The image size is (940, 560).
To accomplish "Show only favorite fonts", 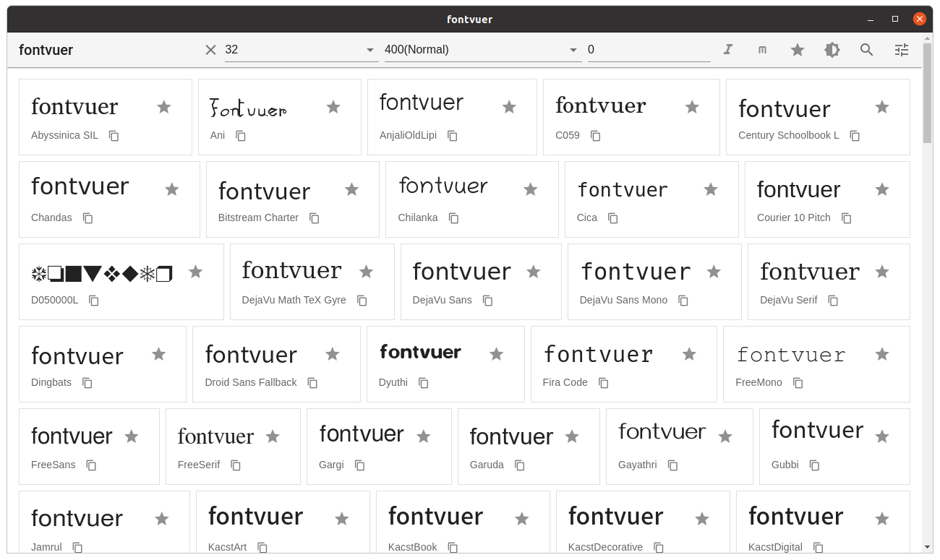I will pos(797,49).
